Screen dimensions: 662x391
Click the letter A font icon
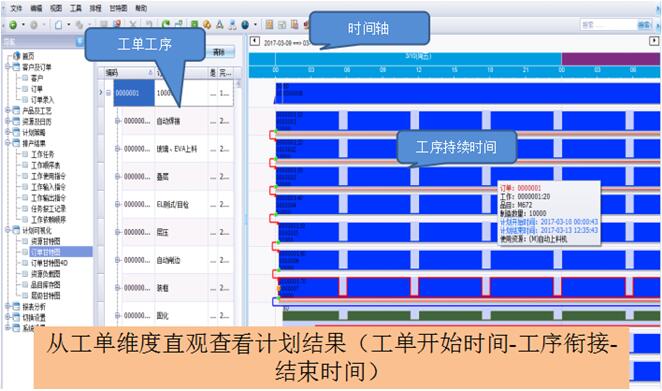[220, 24]
